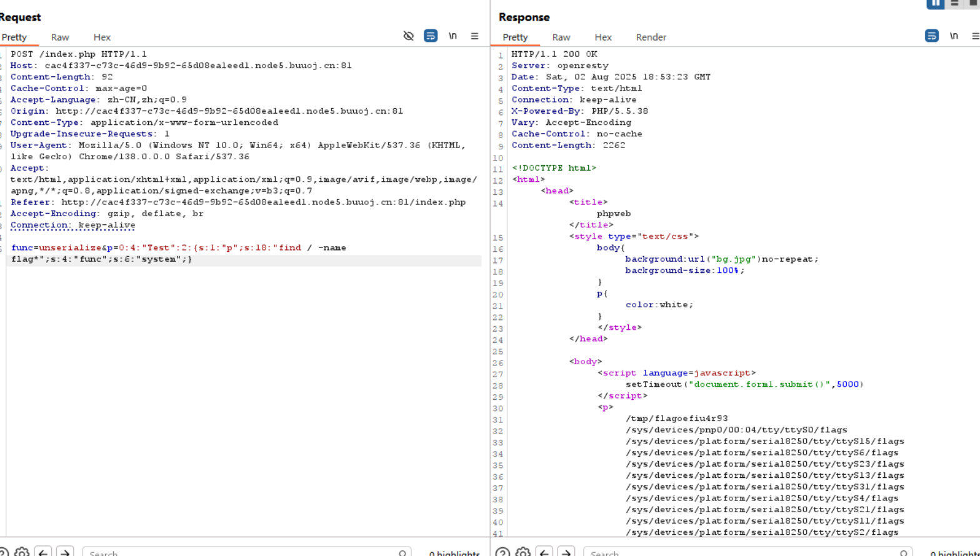Switch Request view to Raw tab
Image resolution: width=980 pixels, height=556 pixels.
60,37
